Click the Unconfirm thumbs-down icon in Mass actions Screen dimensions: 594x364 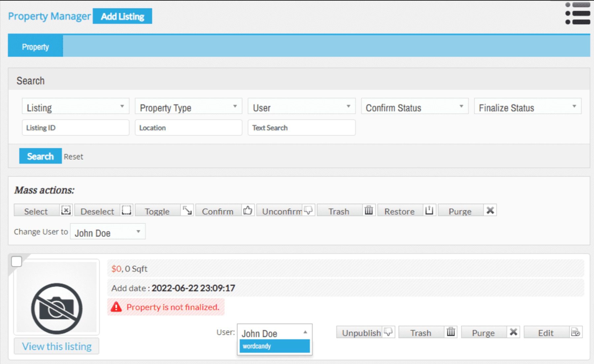click(x=308, y=209)
